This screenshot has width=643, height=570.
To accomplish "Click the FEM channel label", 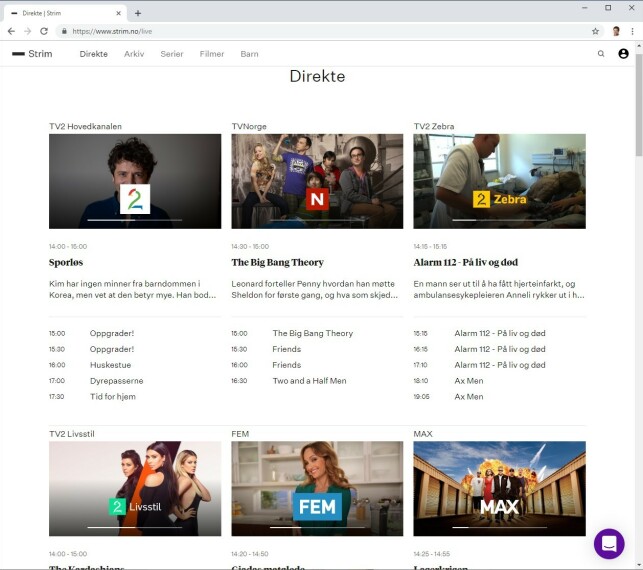I will (x=240, y=434).
